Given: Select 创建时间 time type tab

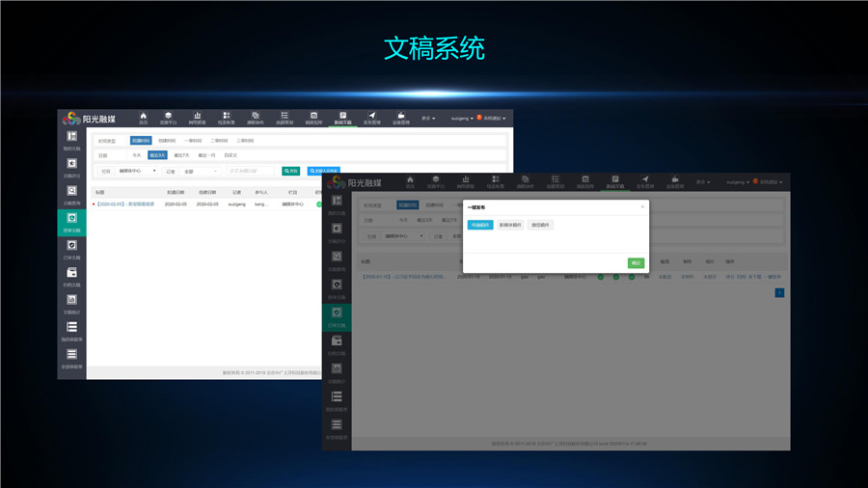Looking at the screenshot, I should pos(167,141).
